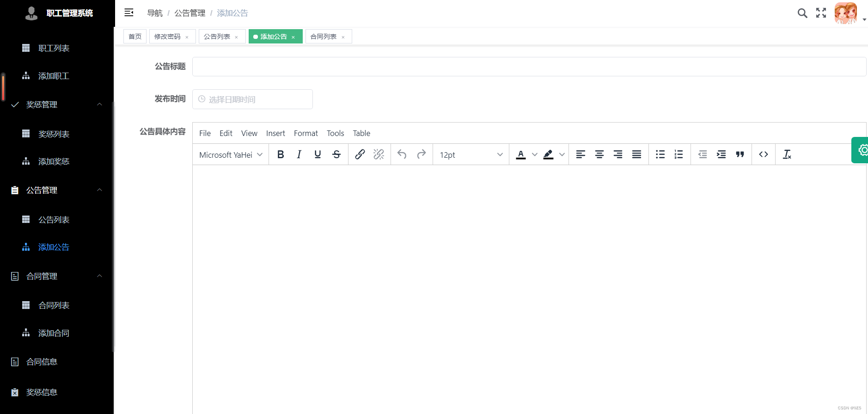This screenshot has width=868, height=414.
Task: Open the Microsoft YaHei font dropdown
Action: pyautogui.click(x=231, y=154)
